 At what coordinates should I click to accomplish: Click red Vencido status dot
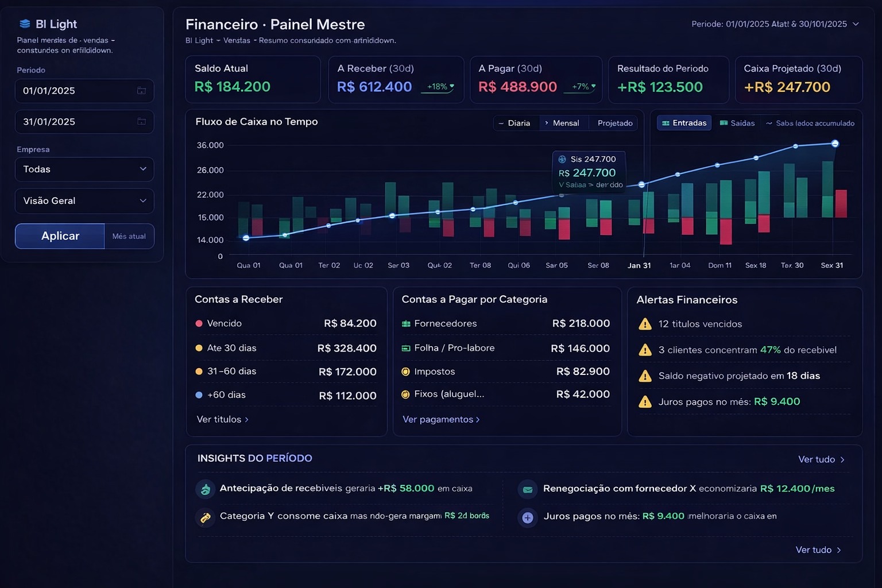click(x=199, y=323)
